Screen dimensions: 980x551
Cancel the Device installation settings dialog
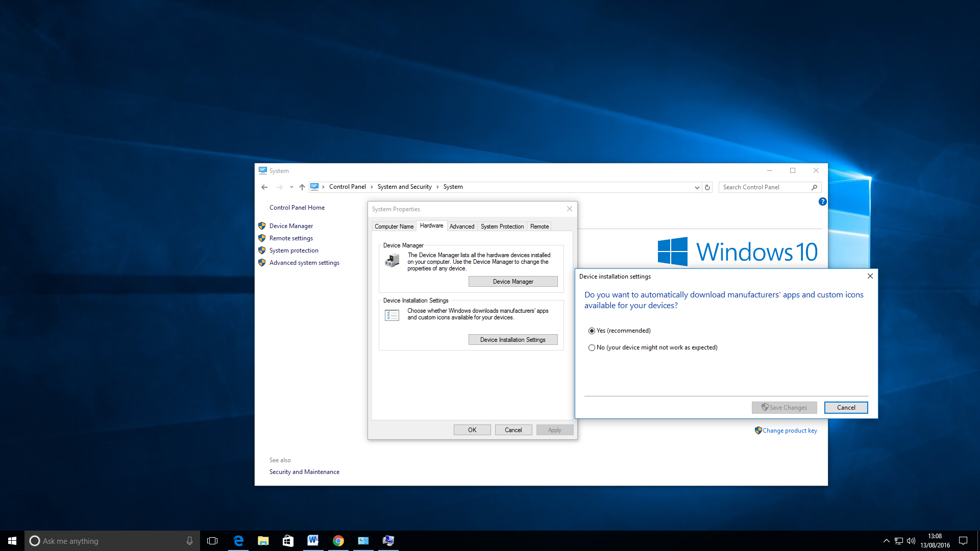pos(846,408)
